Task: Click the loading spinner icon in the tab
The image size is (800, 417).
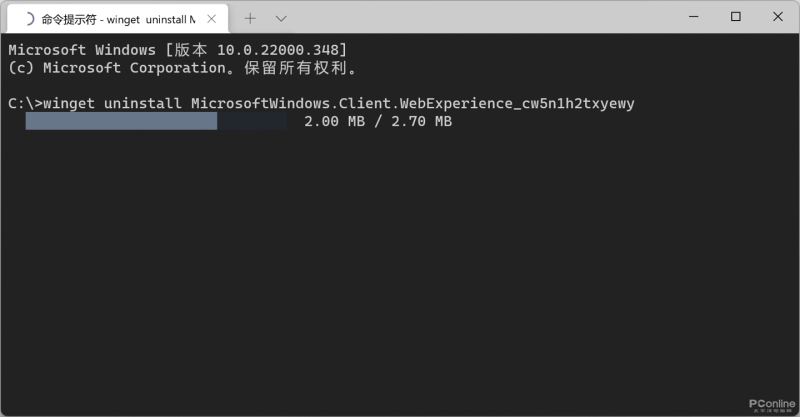Action: [x=29, y=19]
